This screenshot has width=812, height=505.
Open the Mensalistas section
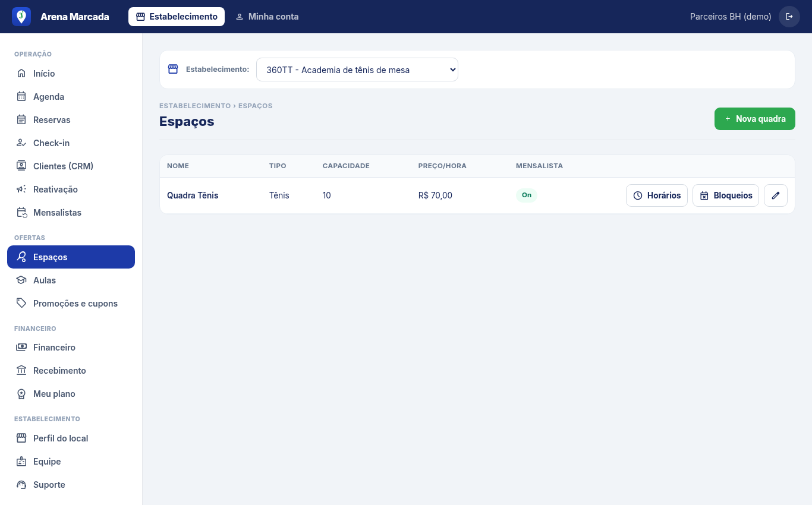click(x=71, y=213)
